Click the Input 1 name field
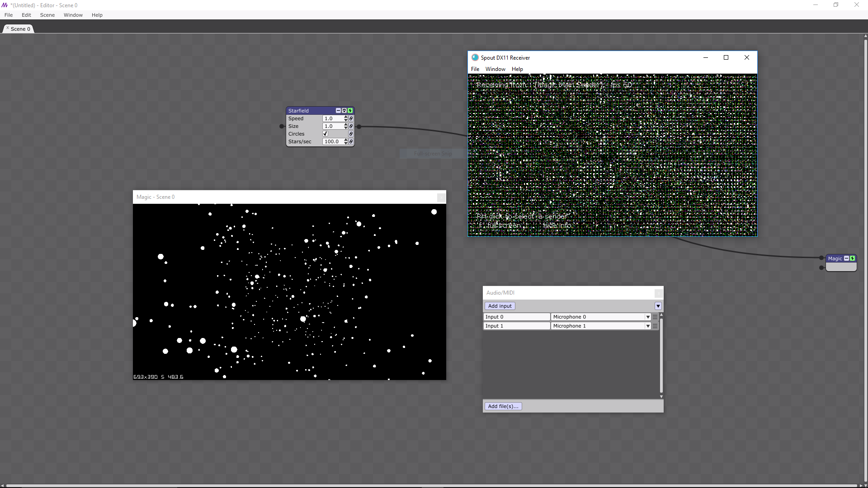 coord(517,326)
